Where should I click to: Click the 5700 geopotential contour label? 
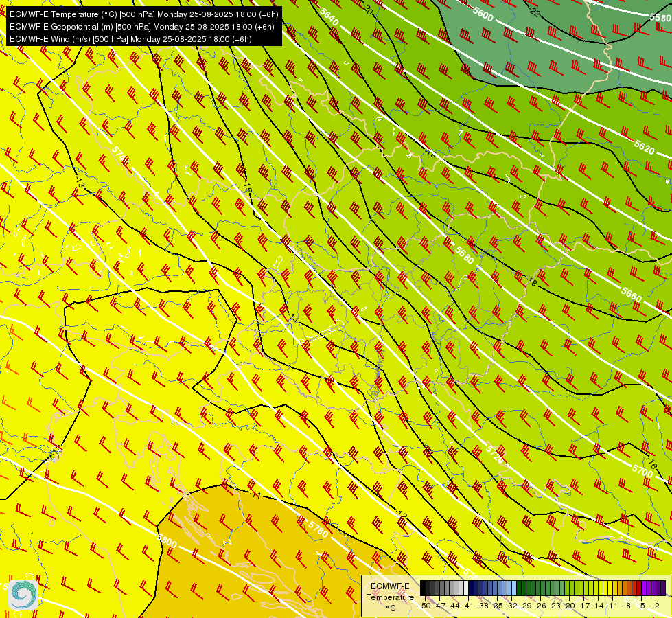tap(642, 471)
